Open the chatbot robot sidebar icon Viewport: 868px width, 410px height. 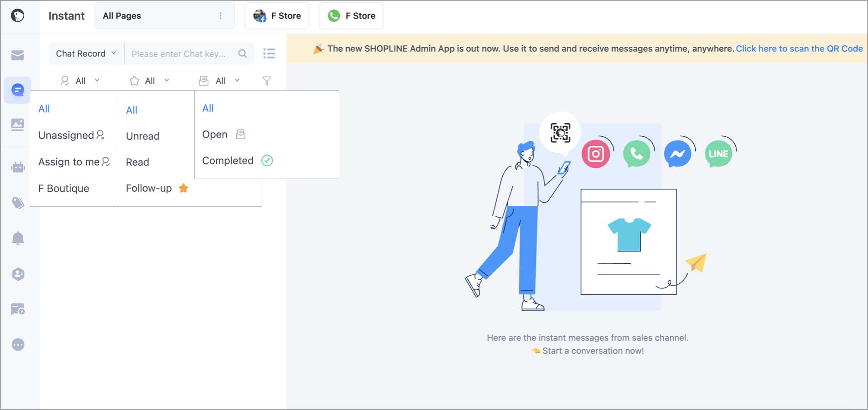(18, 167)
